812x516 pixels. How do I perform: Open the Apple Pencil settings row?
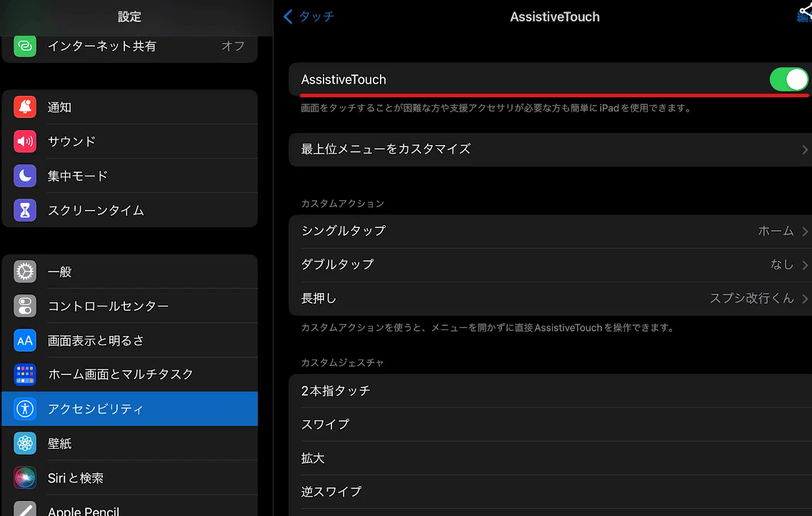point(130,506)
